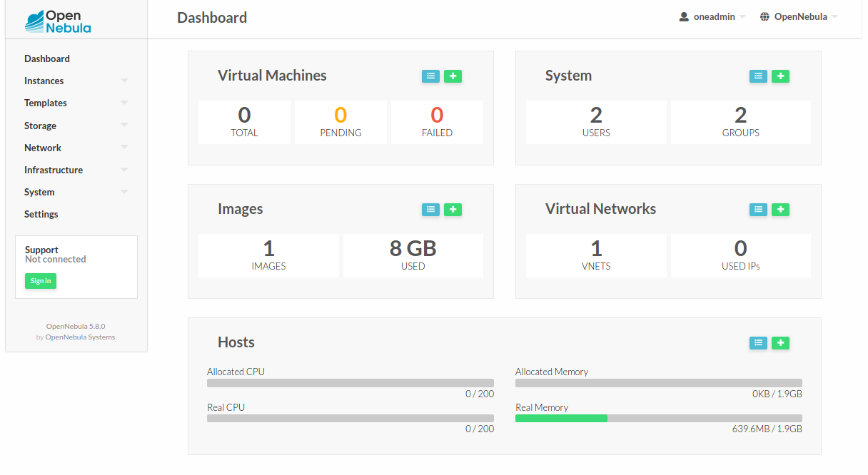Select System in the sidebar menu
868x475 pixels.
pos(39,192)
